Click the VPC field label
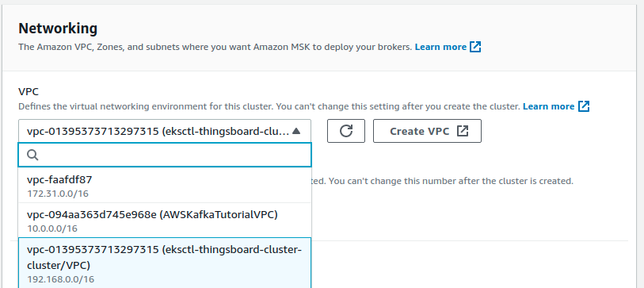644x288 pixels. [29, 91]
